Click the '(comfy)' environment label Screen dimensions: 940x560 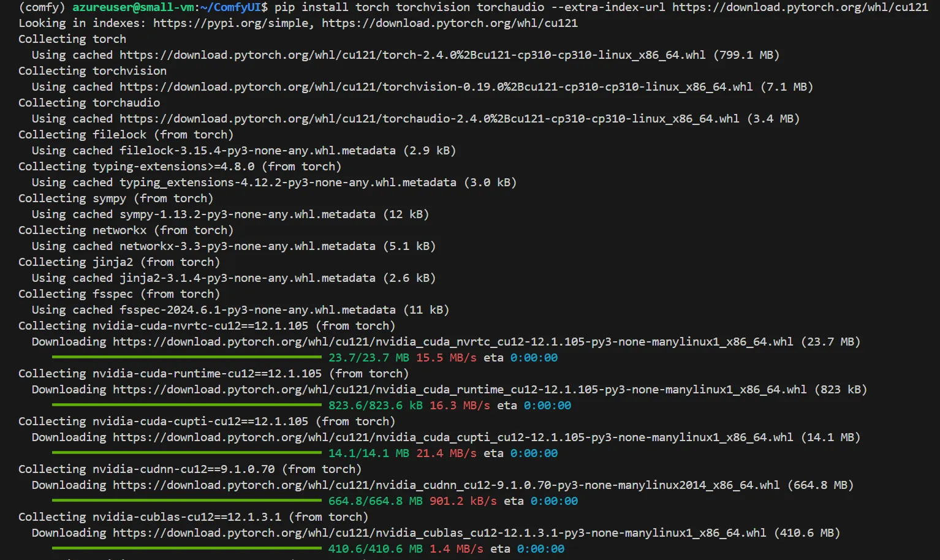(x=42, y=7)
